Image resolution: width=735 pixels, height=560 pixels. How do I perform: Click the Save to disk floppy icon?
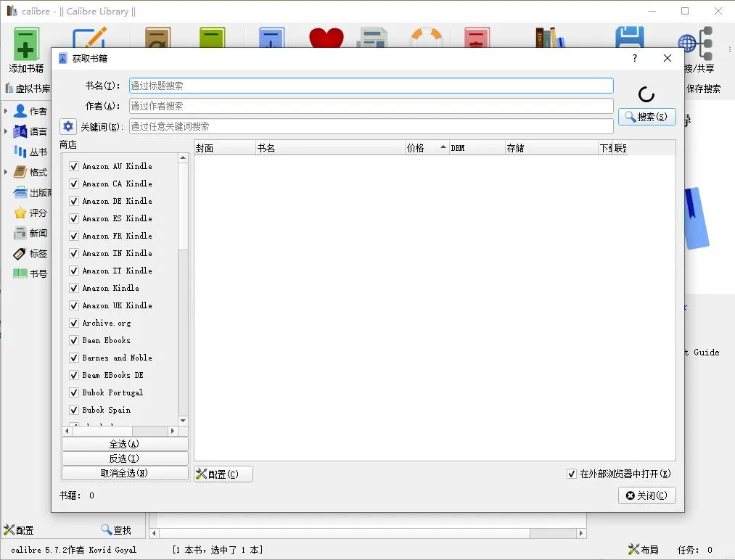pyautogui.click(x=629, y=38)
